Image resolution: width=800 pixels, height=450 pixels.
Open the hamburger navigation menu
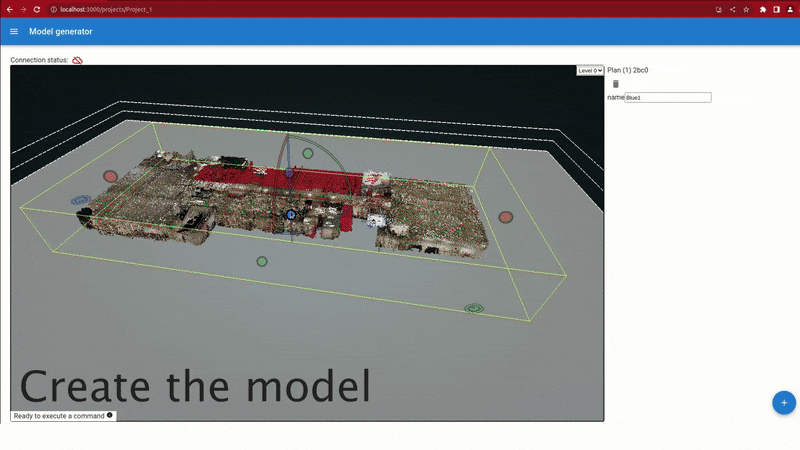(x=14, y=31)
